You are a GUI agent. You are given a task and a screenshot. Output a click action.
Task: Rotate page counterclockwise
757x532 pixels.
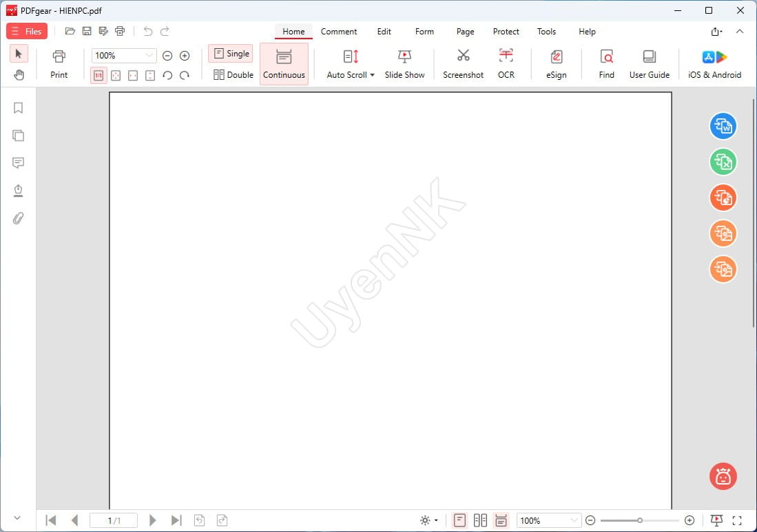point(167,75)
